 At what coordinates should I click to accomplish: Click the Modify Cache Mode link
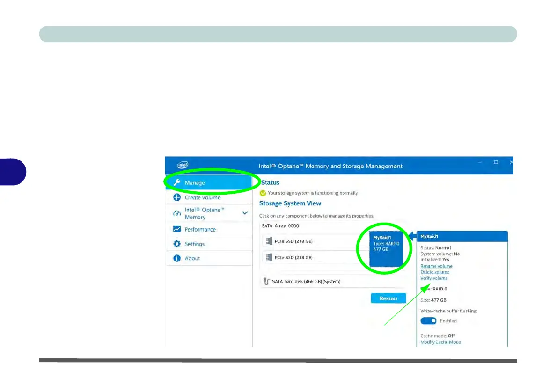440,342
